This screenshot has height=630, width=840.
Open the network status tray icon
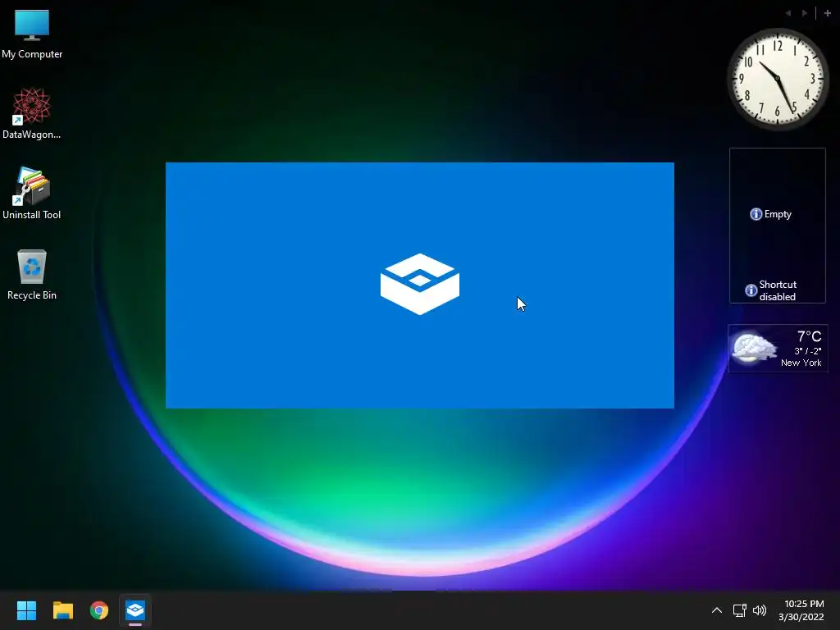coord(739,610)
